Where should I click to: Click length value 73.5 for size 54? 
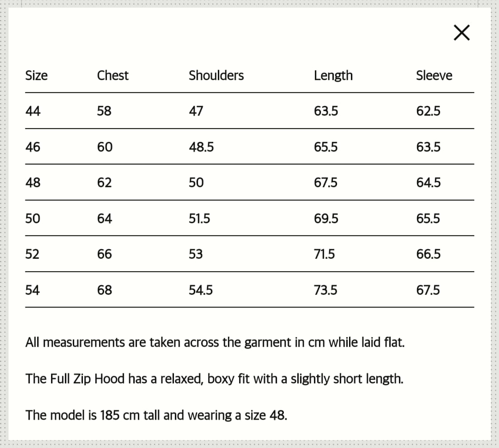pyautogui.click(x=326, y=290)
